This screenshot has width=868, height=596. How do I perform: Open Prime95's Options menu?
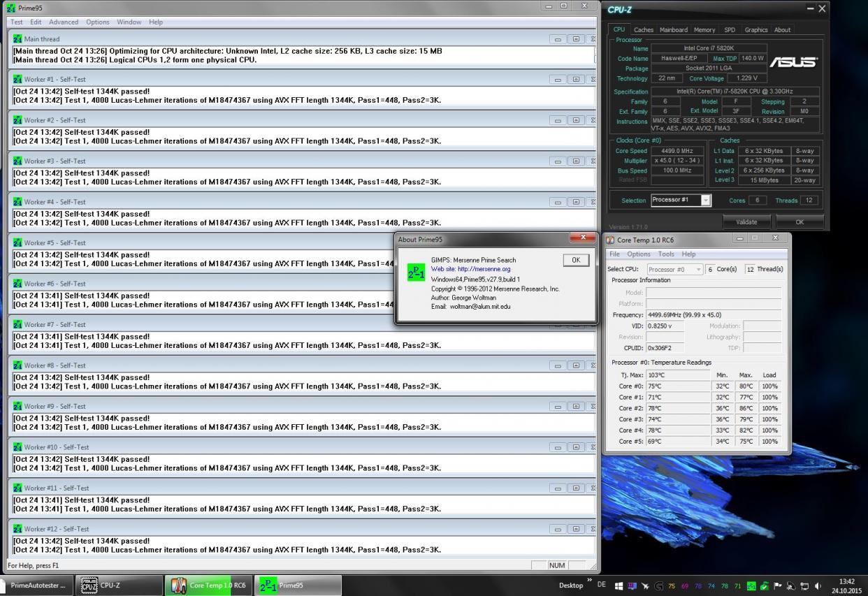[98, 22]
